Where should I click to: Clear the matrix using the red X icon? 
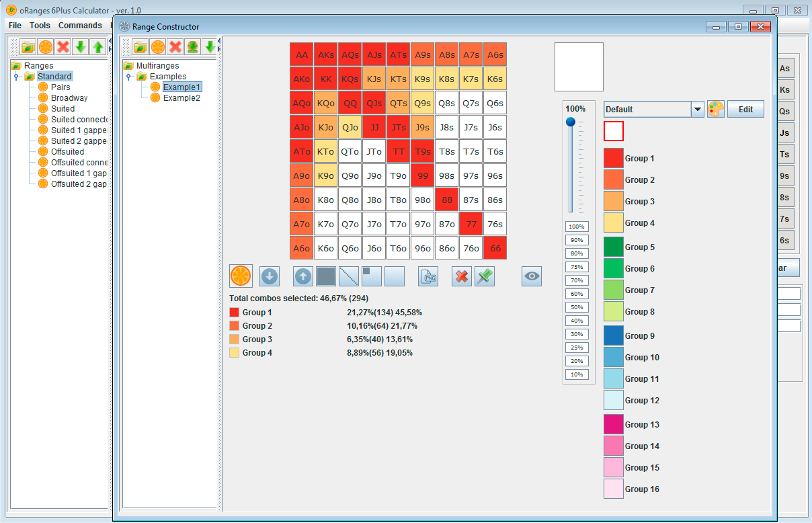pos(462,276)
